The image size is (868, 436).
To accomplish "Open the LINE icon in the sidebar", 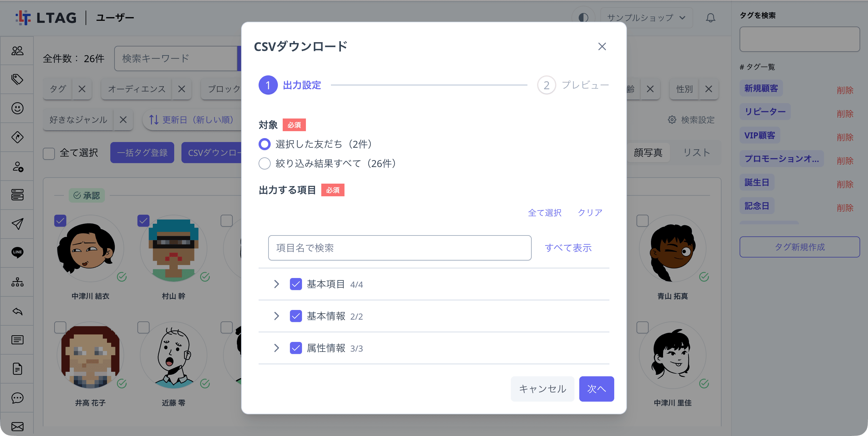I will click(17, 252).
